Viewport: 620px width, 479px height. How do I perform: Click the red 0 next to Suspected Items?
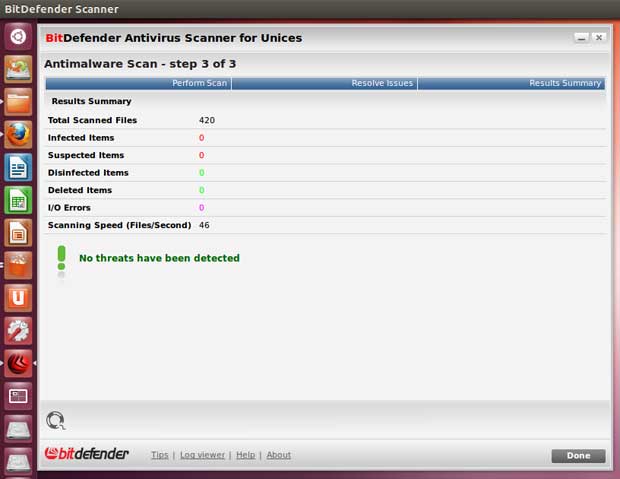(x=202, y=155)
